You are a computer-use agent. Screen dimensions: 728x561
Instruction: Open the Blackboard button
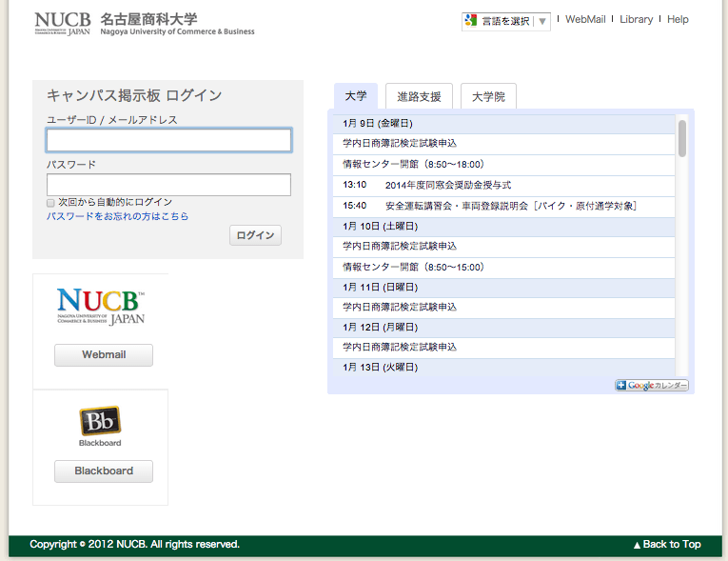tap(104, 471)
